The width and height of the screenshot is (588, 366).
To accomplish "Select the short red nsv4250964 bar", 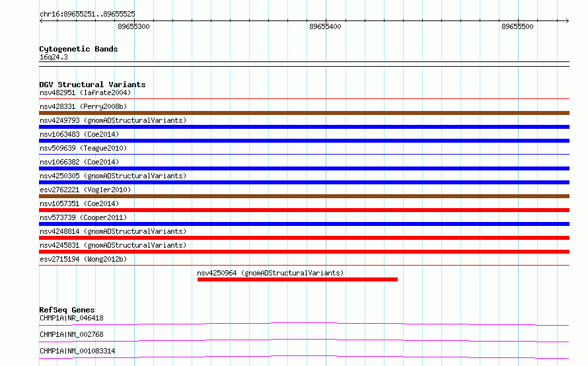I will [297, 279].
